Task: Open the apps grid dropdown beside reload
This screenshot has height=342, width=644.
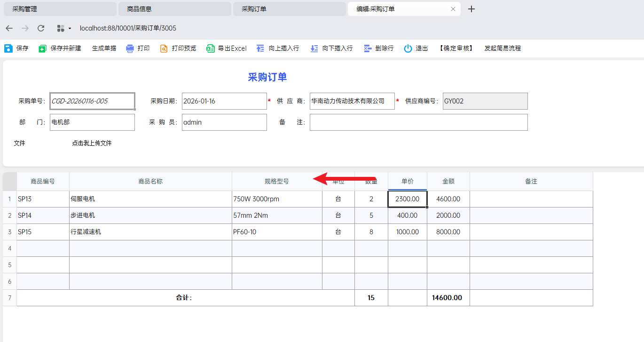Action: pos(63,28)
